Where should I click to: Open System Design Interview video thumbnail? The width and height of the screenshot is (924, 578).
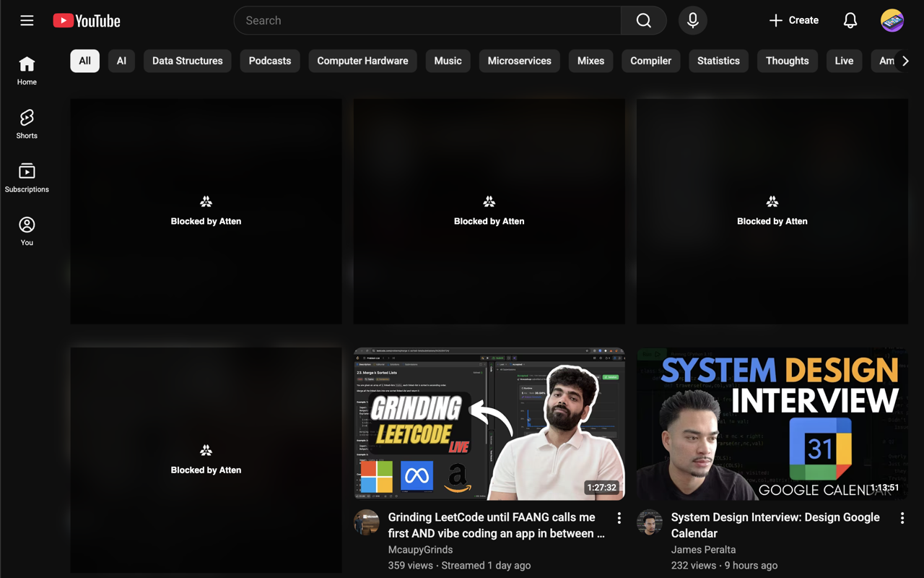click(772, 424)
